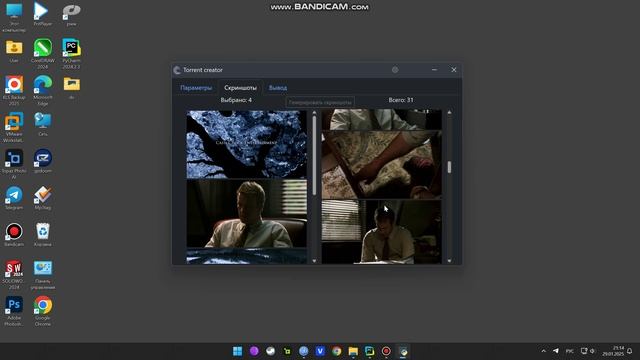
Task: Open Steam from the taskbar
Action: (x=271, y=351)
